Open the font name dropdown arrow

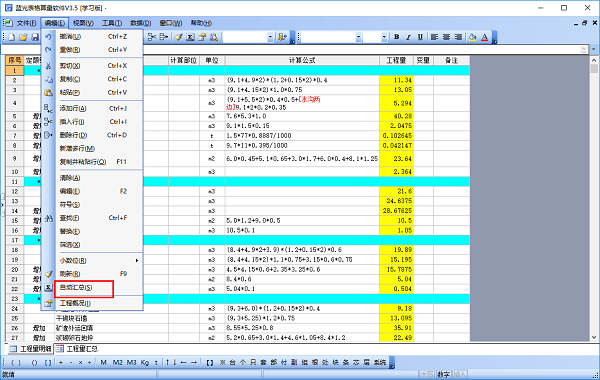(x=358, y=37)
